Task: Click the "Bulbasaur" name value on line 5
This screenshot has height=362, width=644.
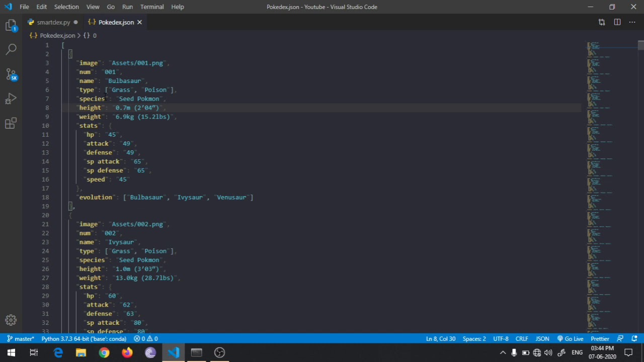Action: click(x=124, y=81)
